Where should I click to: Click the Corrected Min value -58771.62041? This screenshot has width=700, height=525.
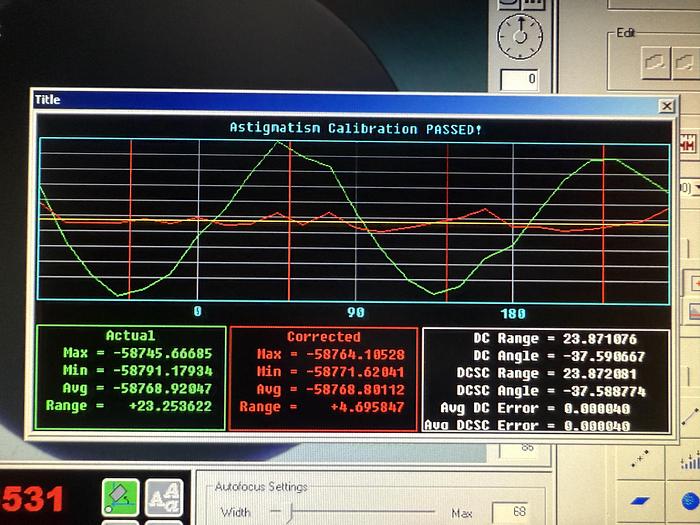click(355, 372)
